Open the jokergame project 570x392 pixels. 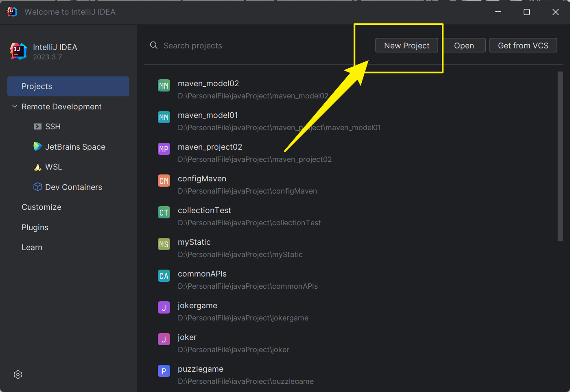coord(197,305)
